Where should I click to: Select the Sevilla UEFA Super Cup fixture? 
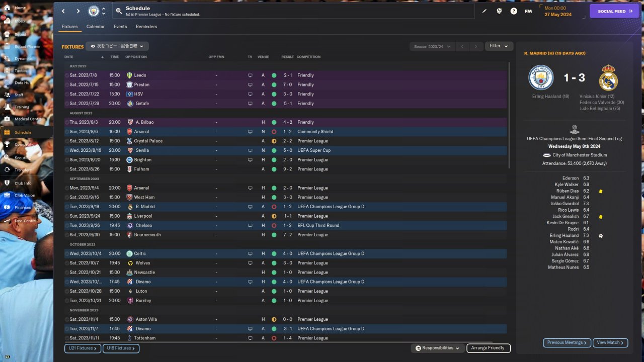click(285, 150)
